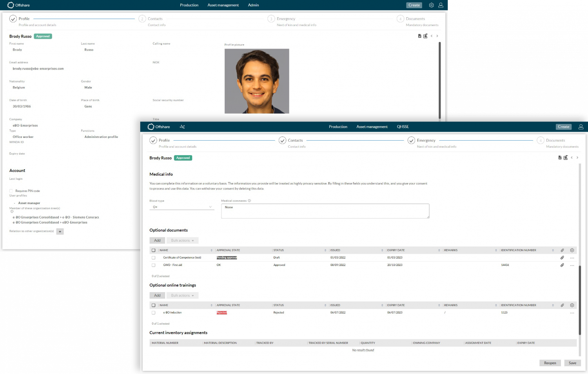Screen dimensions: 588x374
Task: Open the QHSSE menu
Action: click(x=403, y=126)
